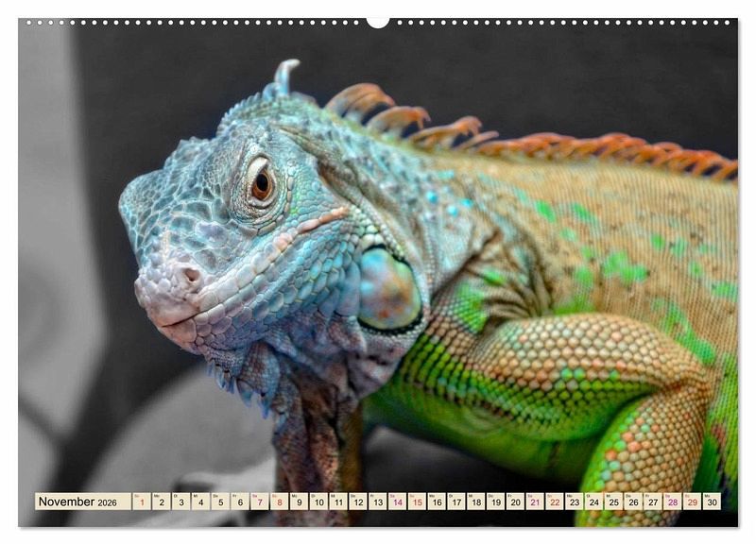
Task: Click the date cell for day 28
Action: click(x=673, y=502)
